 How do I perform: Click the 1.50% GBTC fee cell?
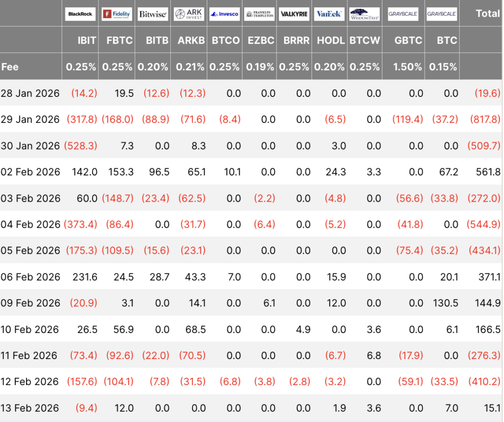coord(408,66)
